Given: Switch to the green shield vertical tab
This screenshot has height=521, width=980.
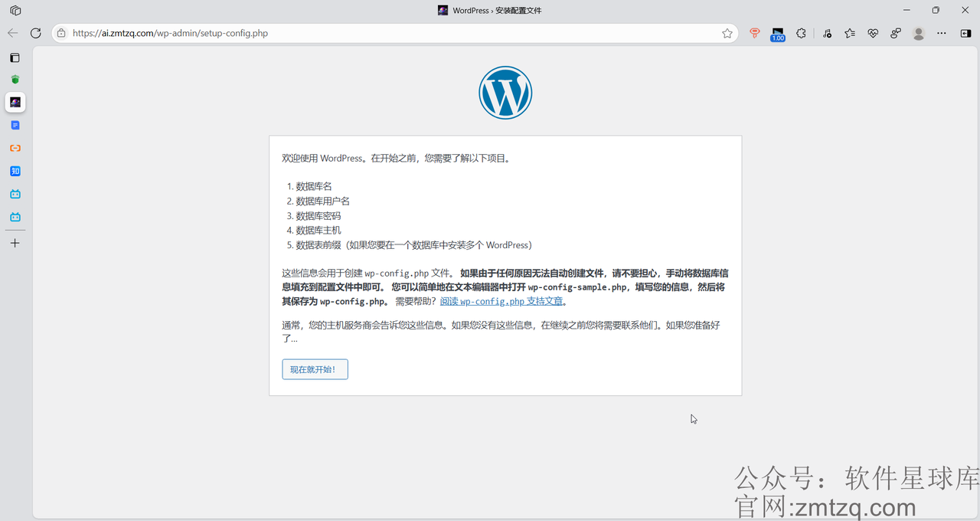Looking at the screenshot, I should (x=15, y=80).
